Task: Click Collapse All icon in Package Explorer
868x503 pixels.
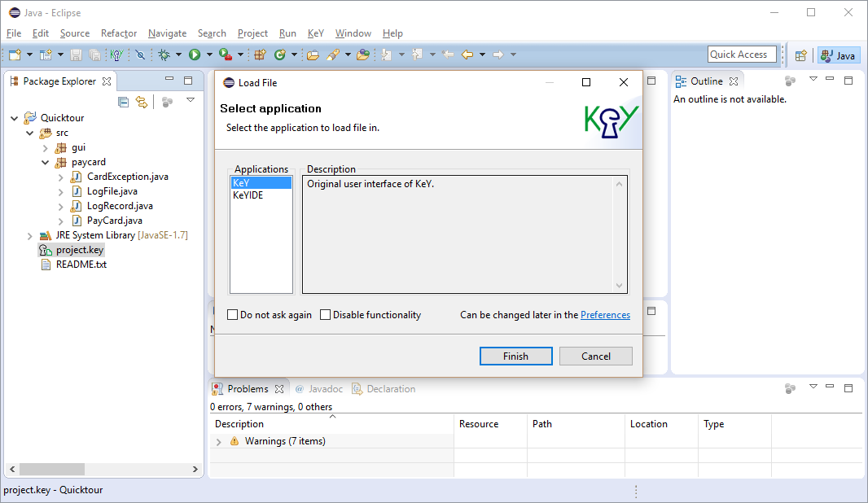Action: pos(124,101)
